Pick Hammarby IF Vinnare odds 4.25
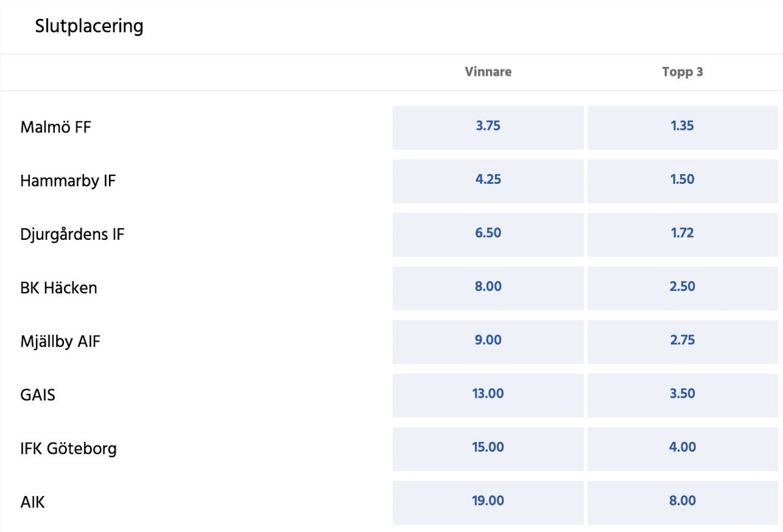The width and height of the screenshot is (783, 532). 488,181
